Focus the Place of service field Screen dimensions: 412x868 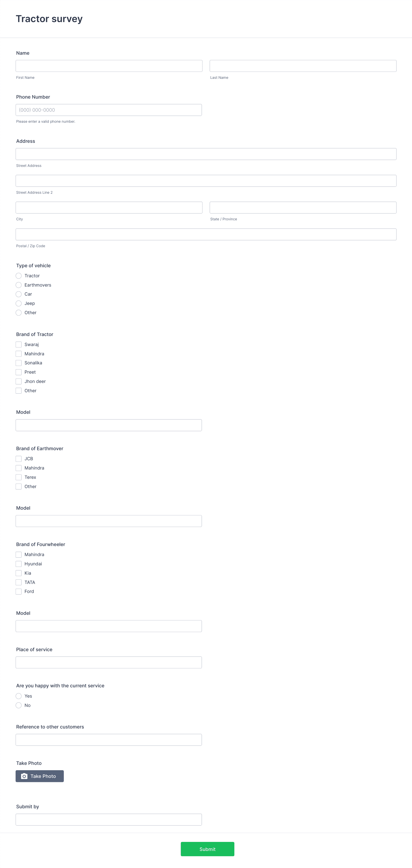(x=109, y=662)
